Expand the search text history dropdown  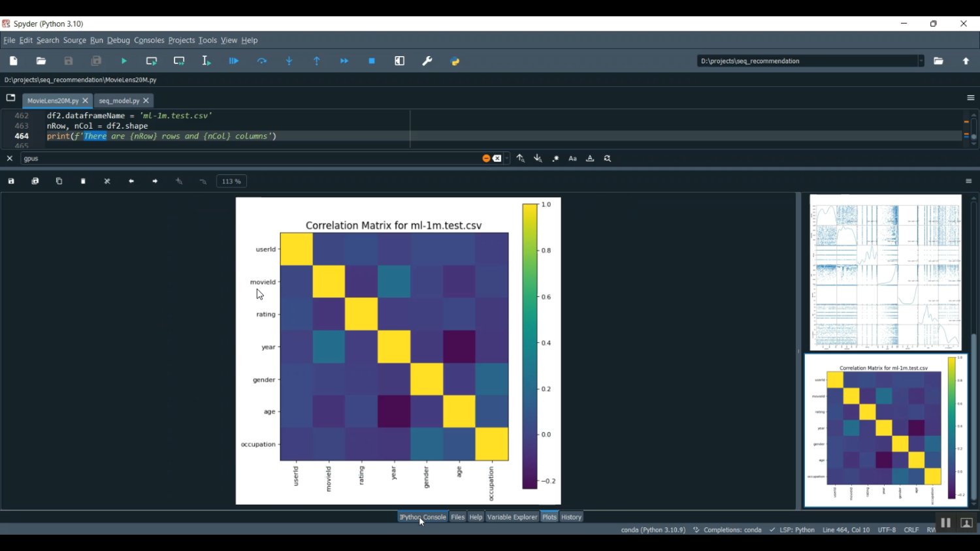point(506,158)
